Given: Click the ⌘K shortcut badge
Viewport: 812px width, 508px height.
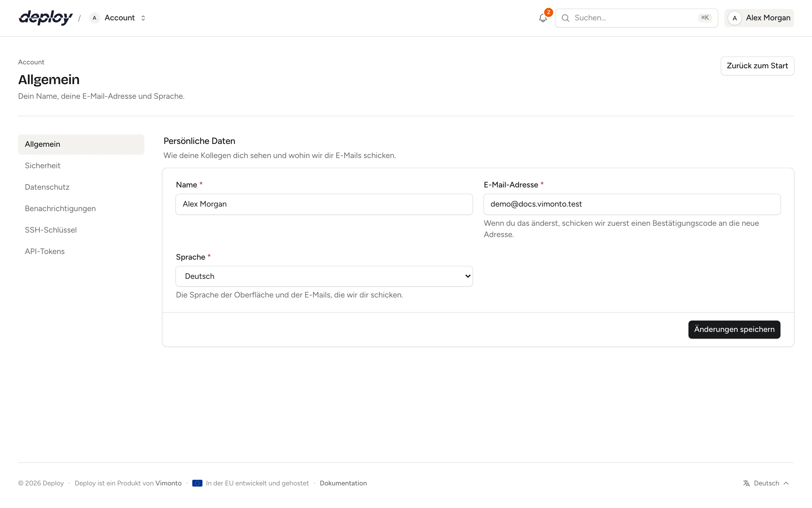Looking at the screenshot, I should (x=705, y=18).
